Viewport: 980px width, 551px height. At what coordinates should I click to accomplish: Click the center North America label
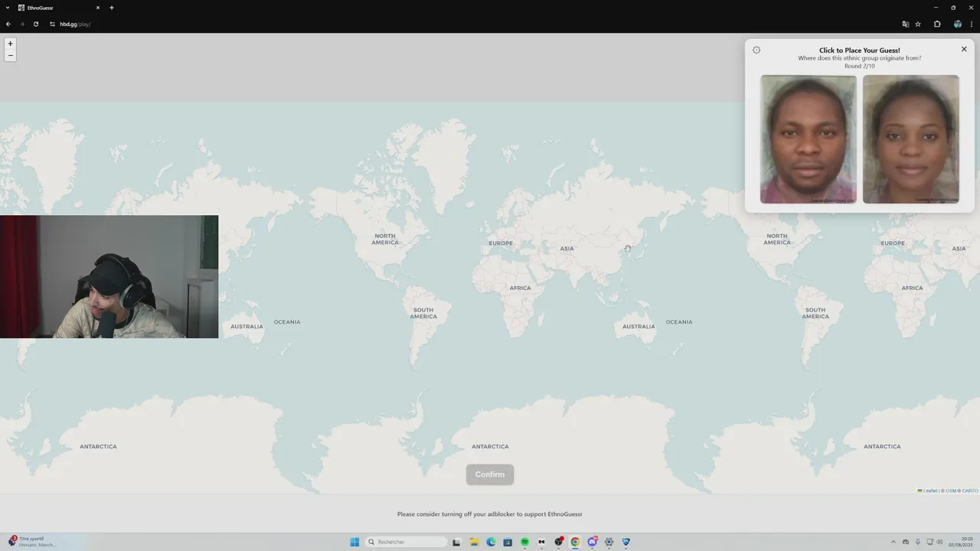coord(385,240)
